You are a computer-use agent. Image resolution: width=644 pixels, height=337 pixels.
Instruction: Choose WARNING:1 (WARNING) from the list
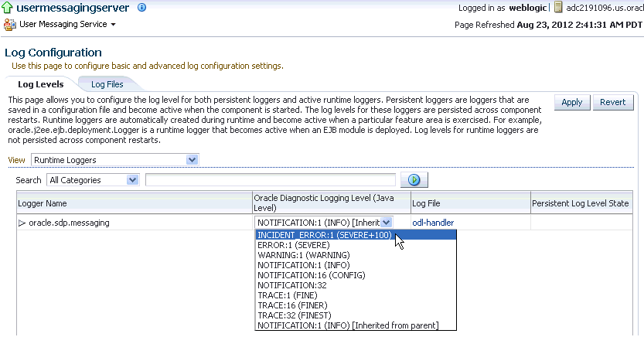point(356,255)
